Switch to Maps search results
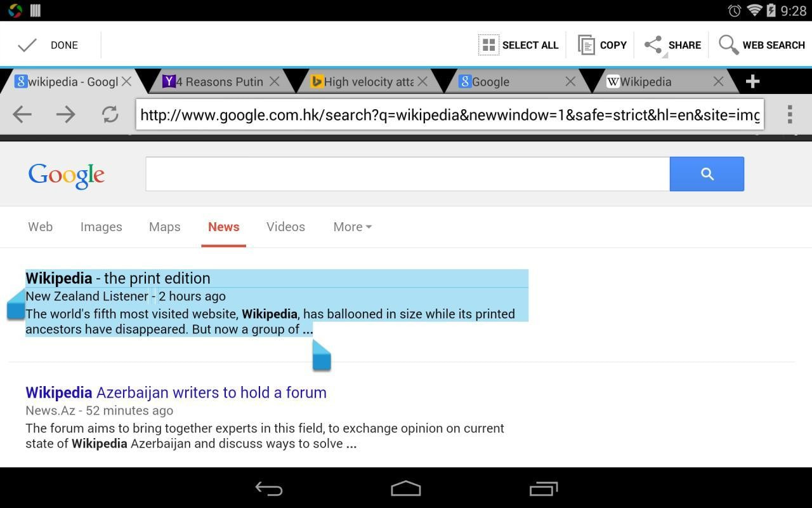The image size is (812, 508). coord(164,227)
